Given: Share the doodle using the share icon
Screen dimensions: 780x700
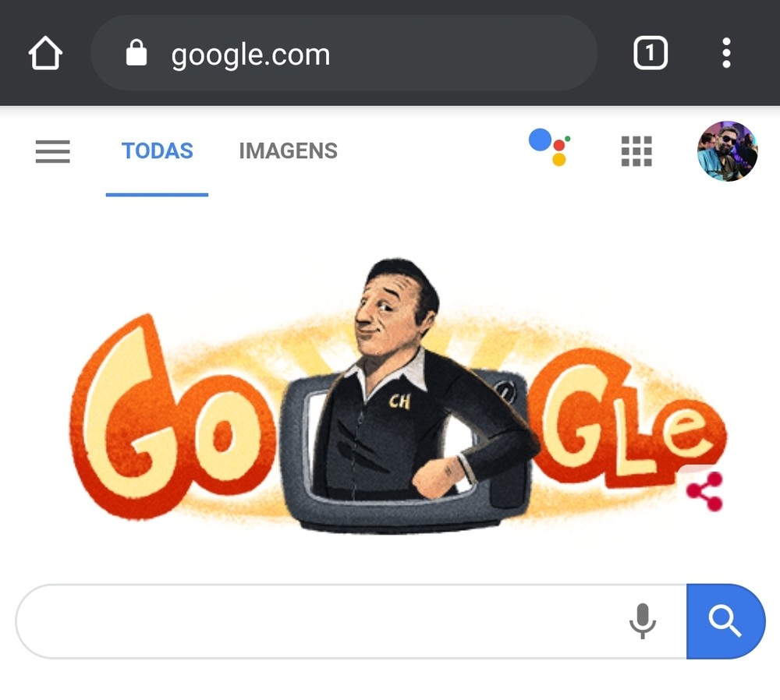Looking at the screenshot, I should 704,491.
